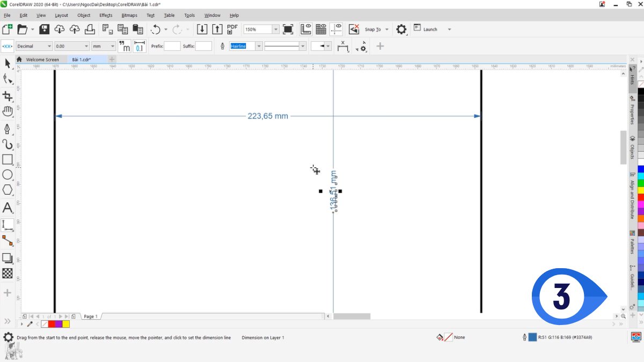This screenshot has height=362, width=644.
Task: Click the 223,65 mm dimension text
Action: click(x=268, y=116)
